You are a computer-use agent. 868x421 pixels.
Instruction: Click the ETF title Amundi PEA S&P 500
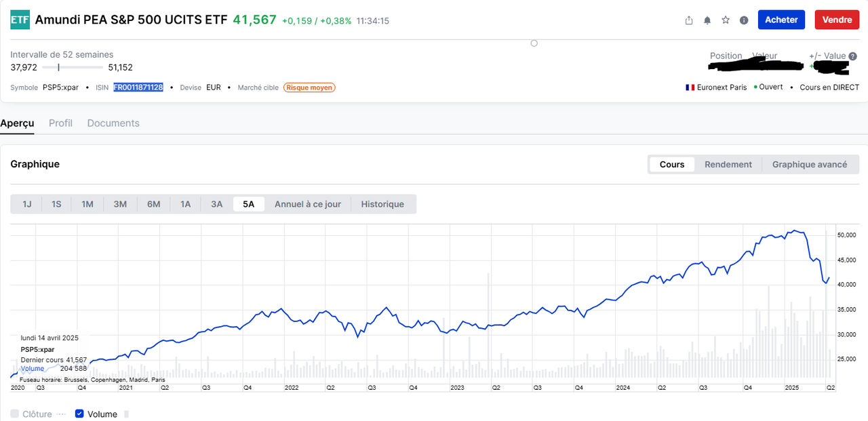131,20
